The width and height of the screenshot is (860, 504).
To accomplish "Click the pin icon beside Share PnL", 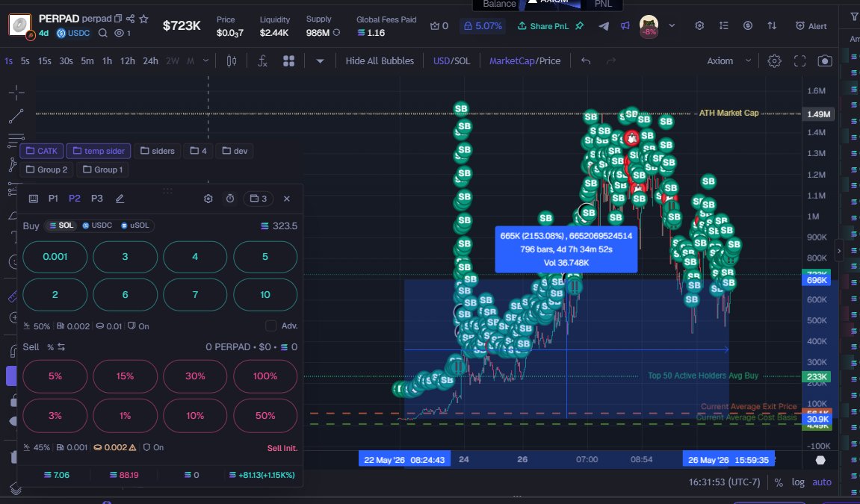I will pos(579,25).
